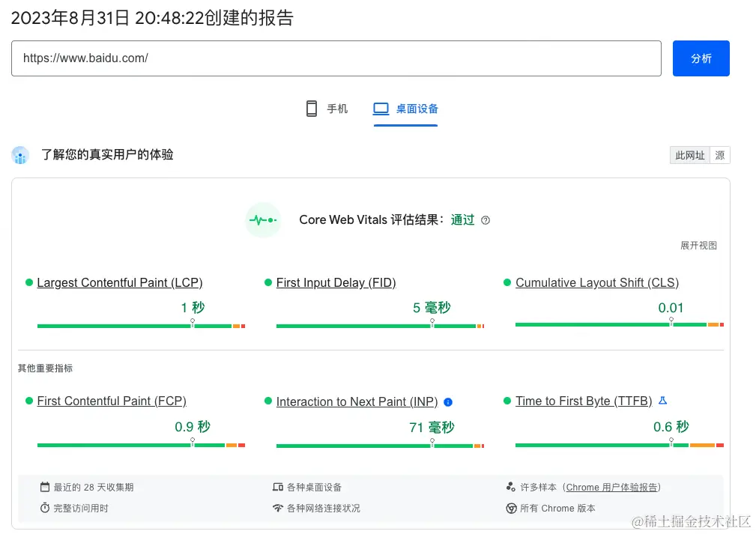Open Largest Contentful Paint (LCP) link
Image resolution: width=756 pixels, height=534 pixels.
click(120, 282)
